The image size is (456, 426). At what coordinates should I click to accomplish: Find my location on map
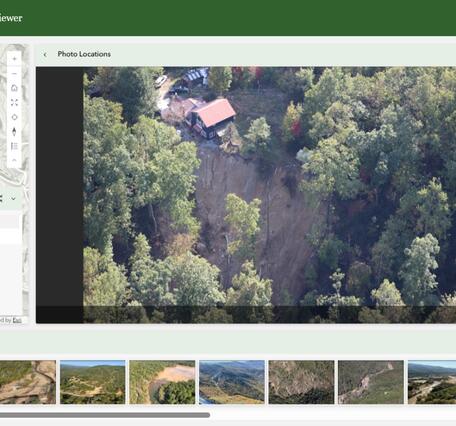click(14, 117)
